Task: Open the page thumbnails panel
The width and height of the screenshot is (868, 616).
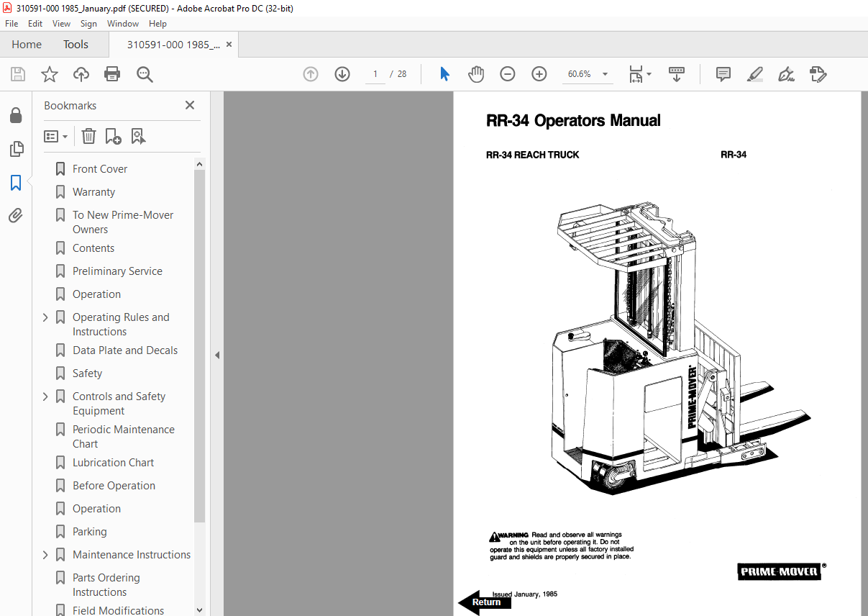Action: pyautogui.click(x=16, y=149)
